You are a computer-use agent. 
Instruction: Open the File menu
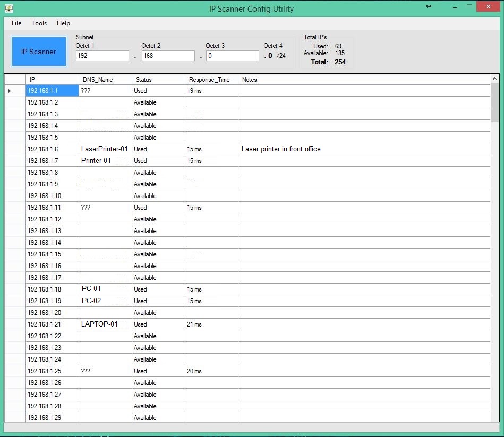[16, 23]
